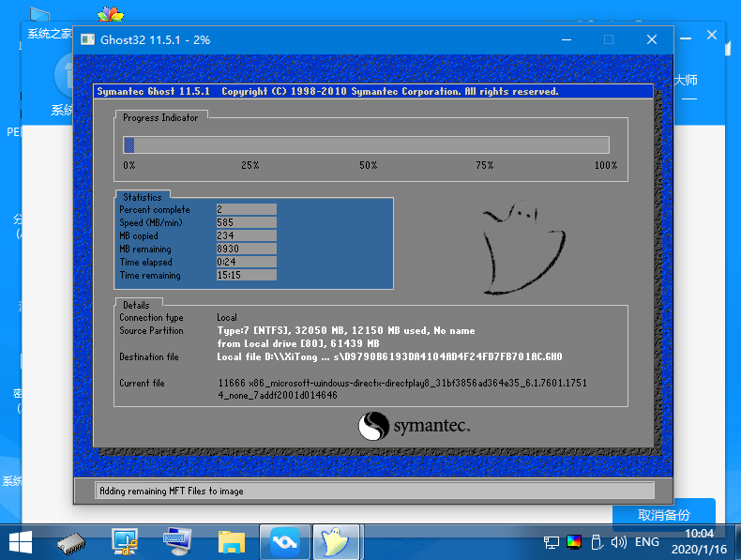The image size is (741, 560).
Task: Open the Windows Start menu
Action: tap(21, 541)
